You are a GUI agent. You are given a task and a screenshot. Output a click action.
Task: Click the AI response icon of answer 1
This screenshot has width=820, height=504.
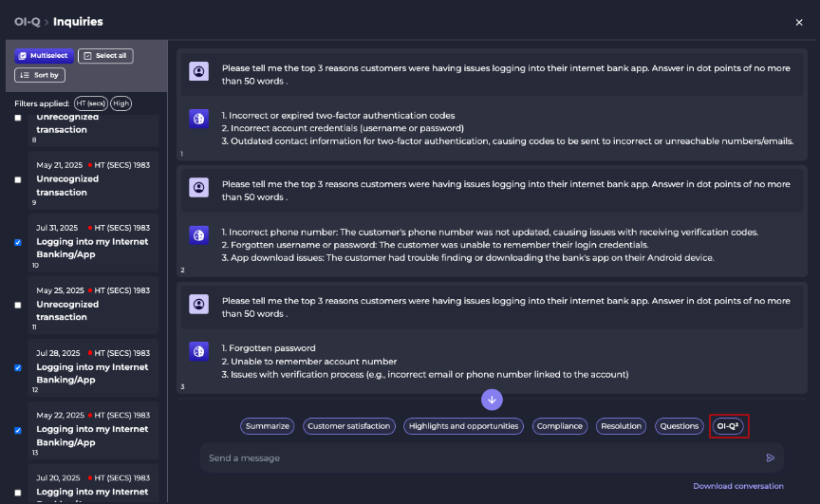pyautogui.click(x=198, y=119)
